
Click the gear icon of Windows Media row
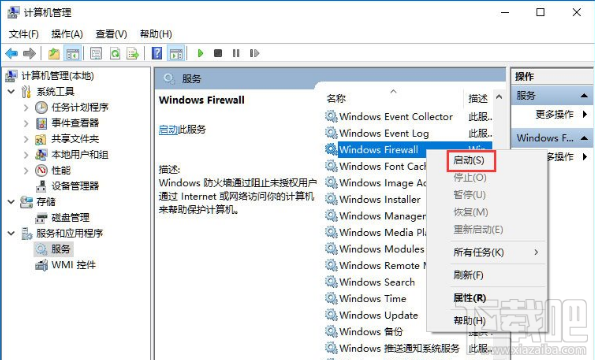click(x=331, y=232)
